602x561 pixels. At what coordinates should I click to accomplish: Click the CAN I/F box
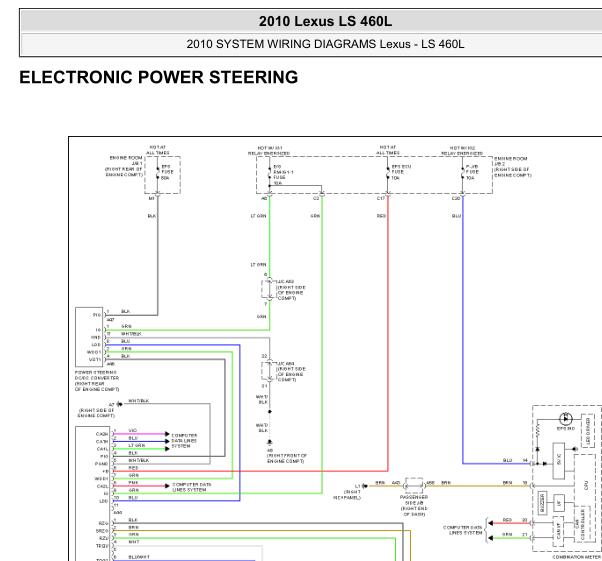[559, 531]
